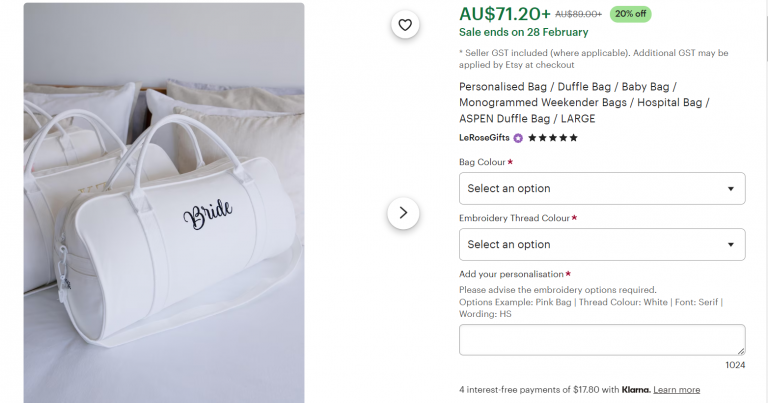
Task: Open the Bag Colour dropdown
Action: 601,188
